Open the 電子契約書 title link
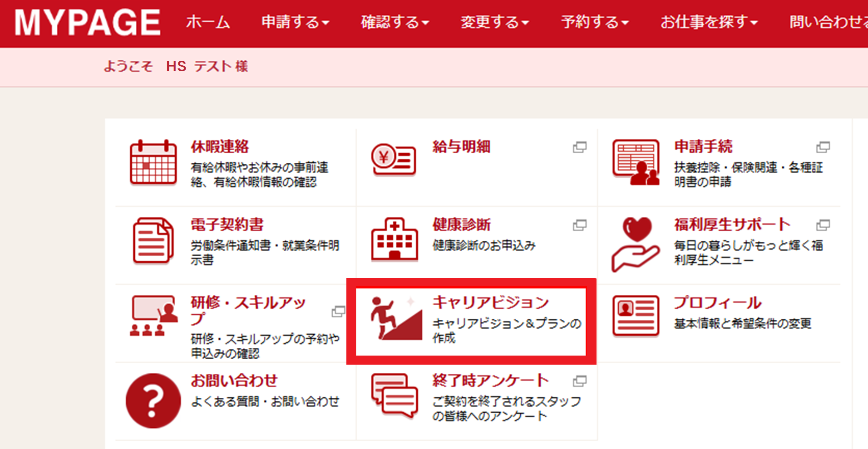This screenshot has height=449, width=868. pos(227,225)
